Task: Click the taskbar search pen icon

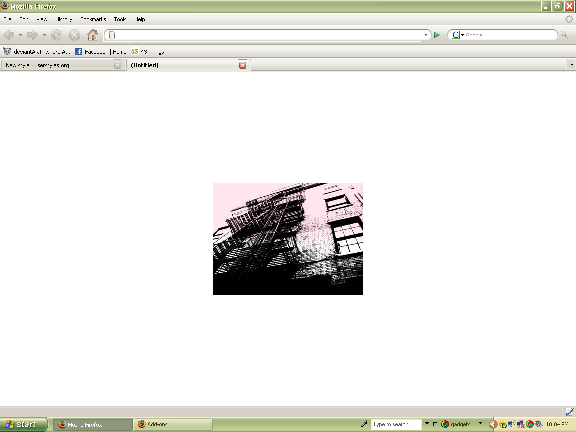Action: tap(364, 424)
